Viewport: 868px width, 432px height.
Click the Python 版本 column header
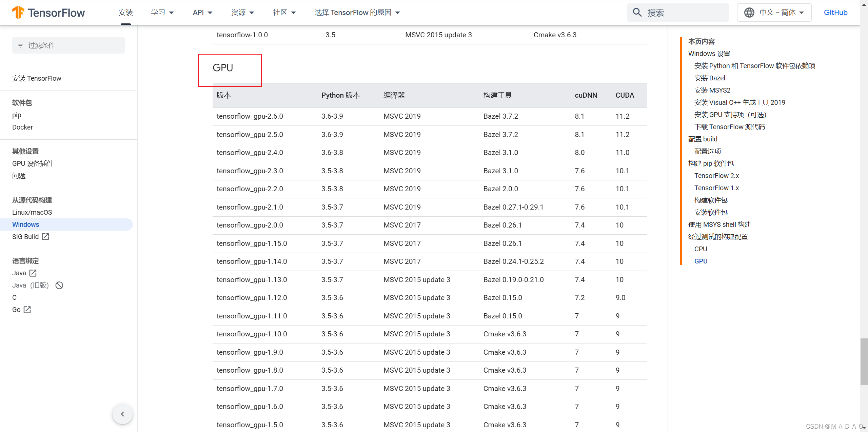pyautogui.click(x=340, y=95)
